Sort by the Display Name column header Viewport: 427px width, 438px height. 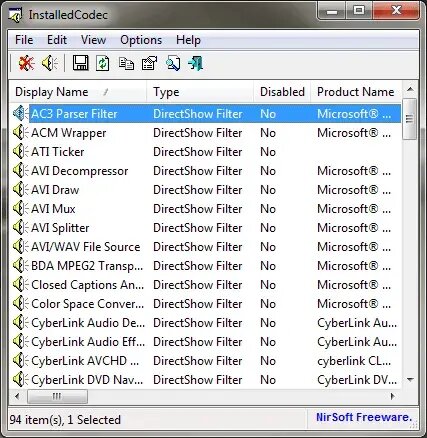(x=78, y=92)
